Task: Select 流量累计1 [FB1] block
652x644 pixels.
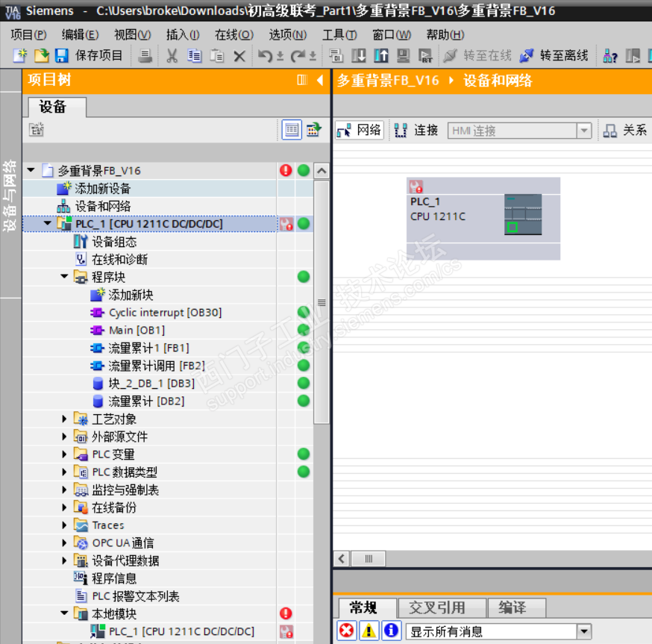Action: tap(148, 348)
